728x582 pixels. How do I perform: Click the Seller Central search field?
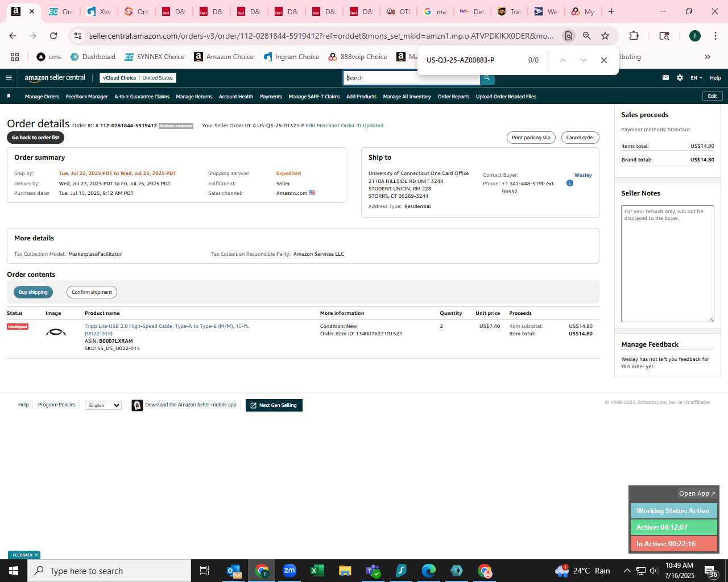(412, 78)
